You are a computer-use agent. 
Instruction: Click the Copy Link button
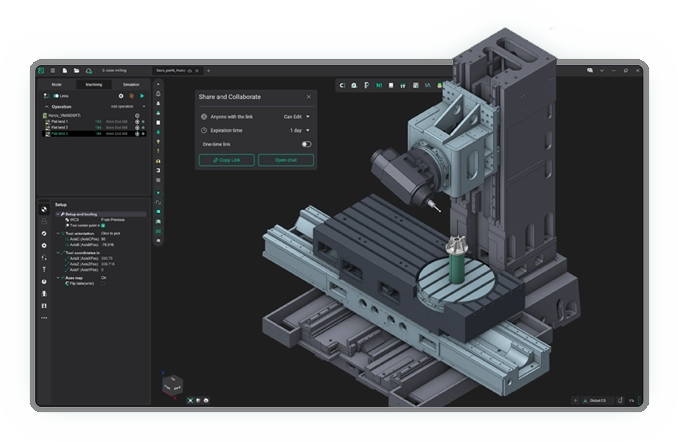pos(226,160)
